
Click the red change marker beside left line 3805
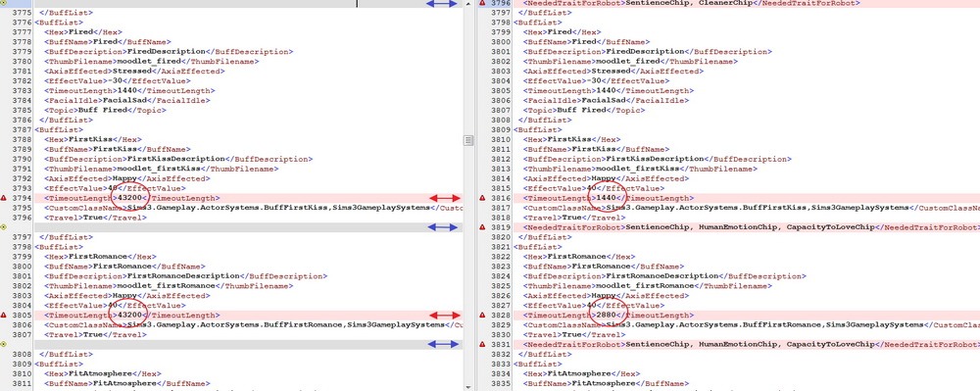(x=4, y=316)
